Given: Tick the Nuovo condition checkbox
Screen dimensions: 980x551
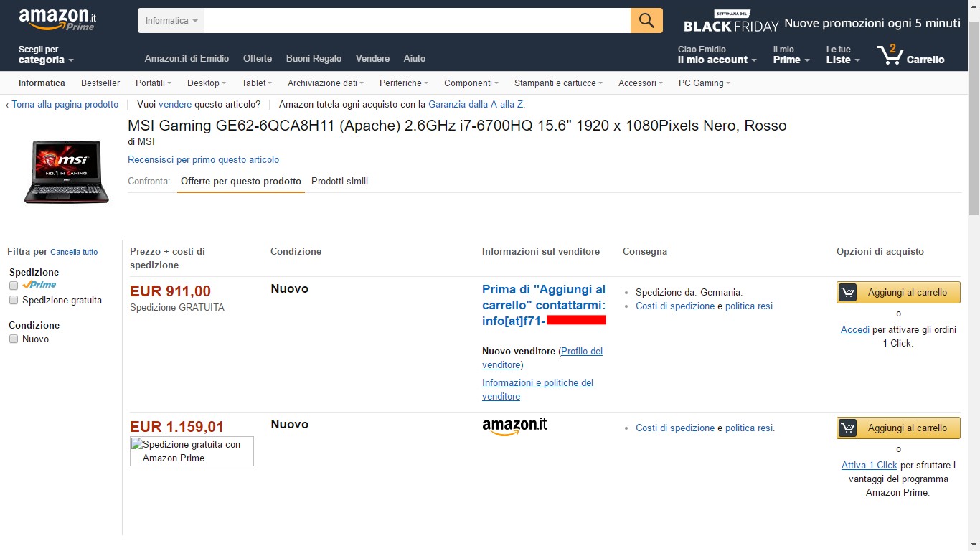Looking at the screenshot, I should coord(14,339).
